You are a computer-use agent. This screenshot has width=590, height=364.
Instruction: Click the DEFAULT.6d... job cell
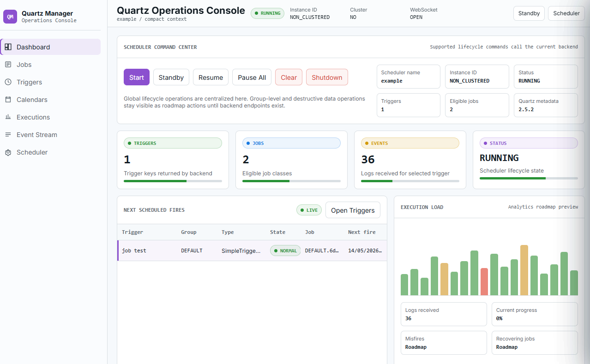(322, 251)
